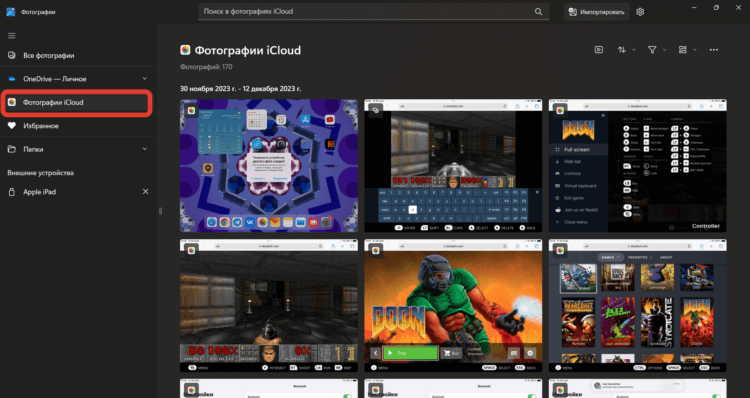Open the sort order options
Screen dimensions: 750x398
622,50
